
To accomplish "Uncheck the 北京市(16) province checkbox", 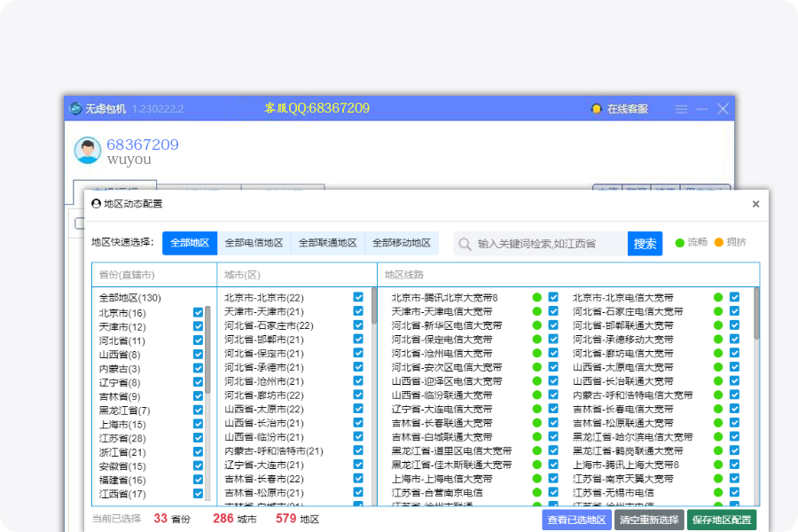I will click(198, 313).
